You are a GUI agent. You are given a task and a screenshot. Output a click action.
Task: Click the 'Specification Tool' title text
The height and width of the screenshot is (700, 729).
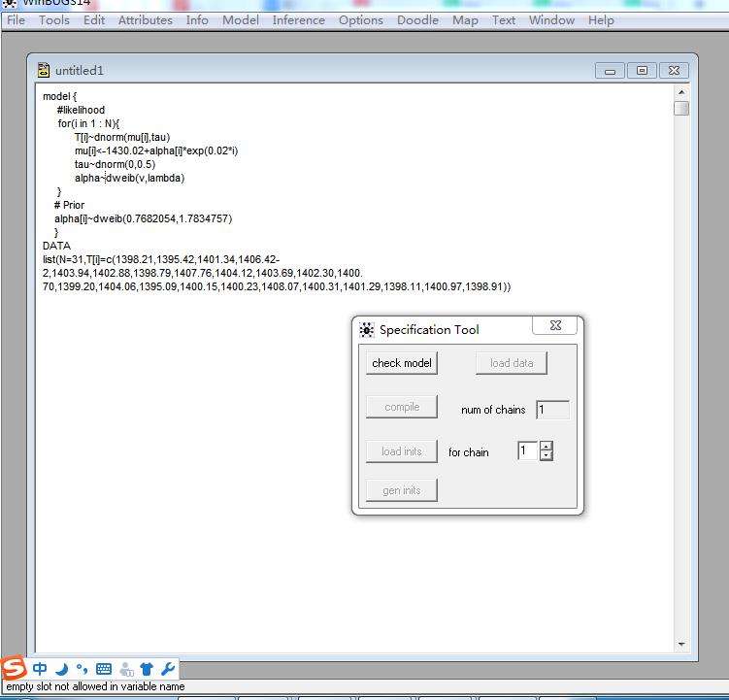click(429, 330)
